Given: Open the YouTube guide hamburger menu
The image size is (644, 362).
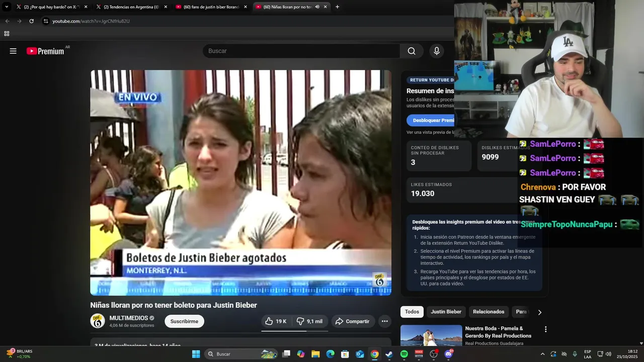Looking at the screenshot, I should coord(13,51).
